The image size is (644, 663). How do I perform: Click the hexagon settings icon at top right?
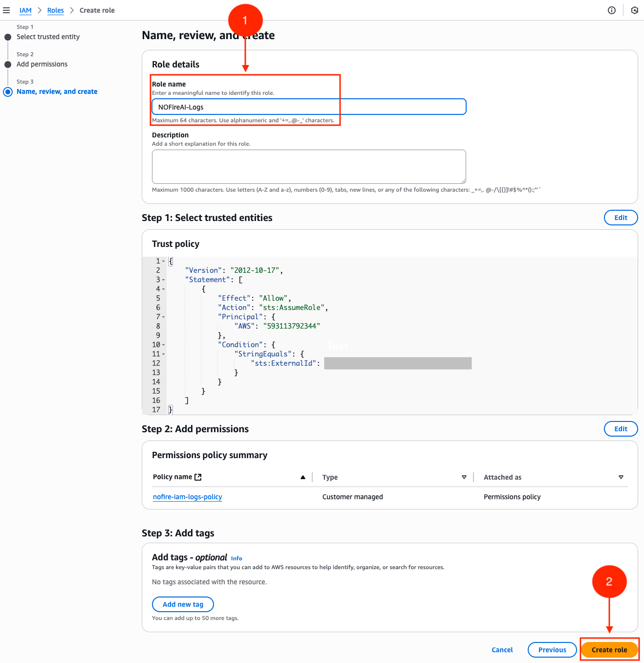point(635,10)
